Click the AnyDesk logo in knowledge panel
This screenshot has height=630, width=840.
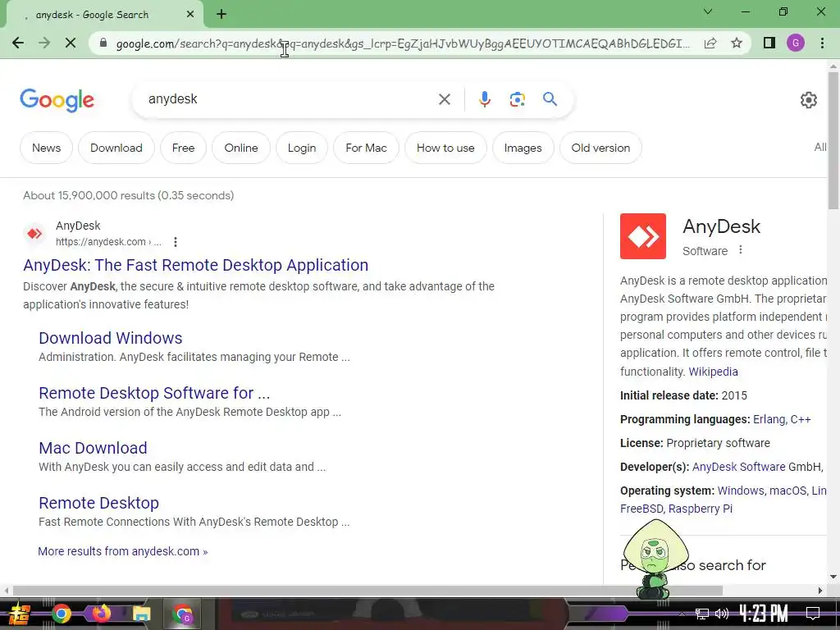[x=643, y=236]
